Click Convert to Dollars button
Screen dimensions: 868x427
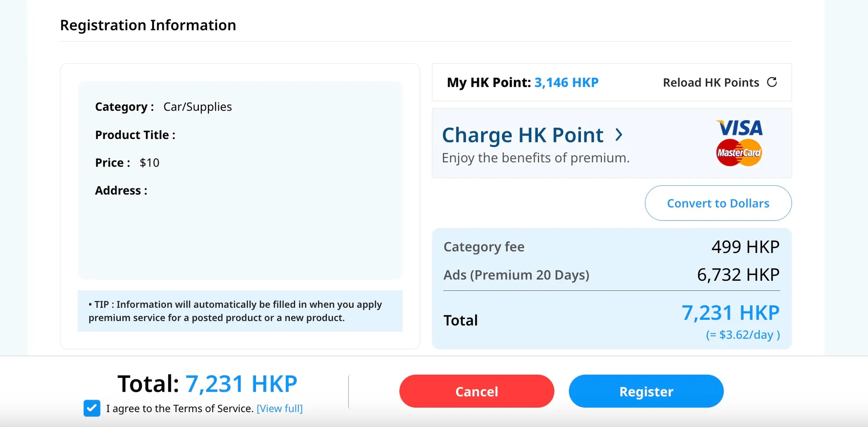718,203
